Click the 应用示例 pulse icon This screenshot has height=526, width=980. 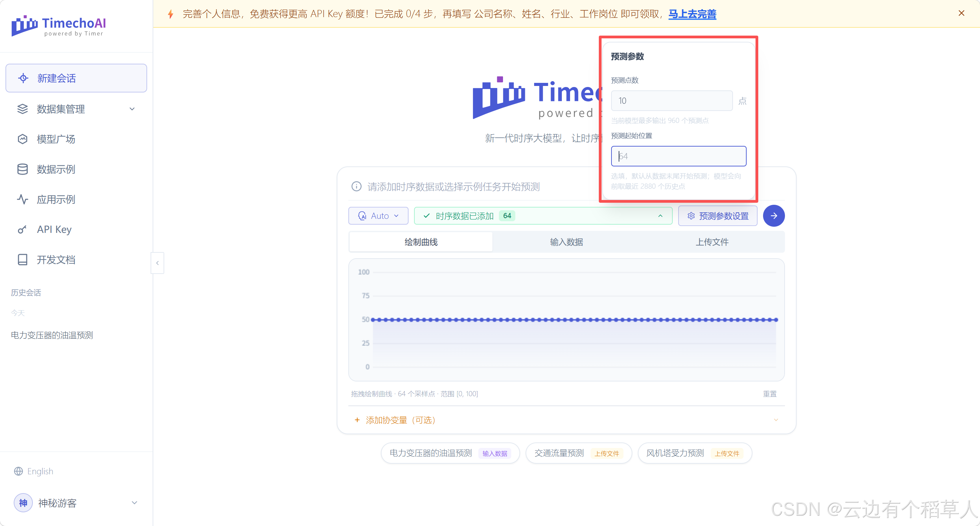(23, 199)
